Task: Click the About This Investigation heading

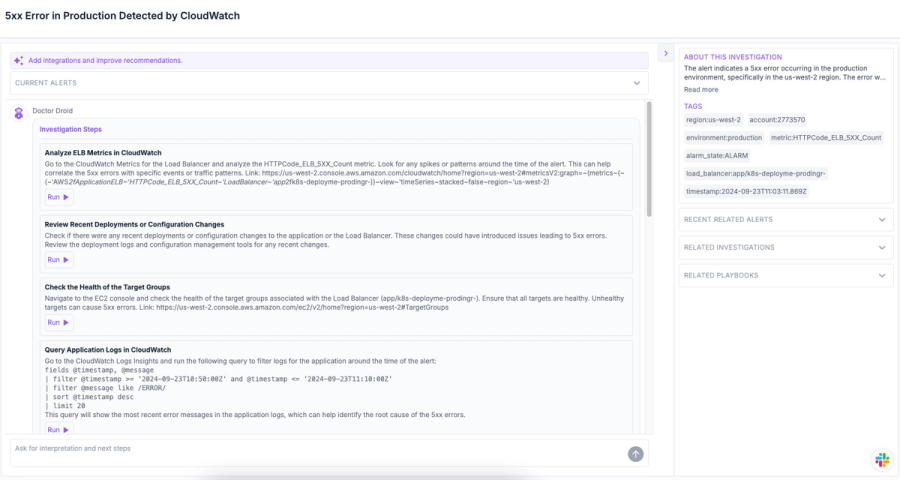Action: 732,57
